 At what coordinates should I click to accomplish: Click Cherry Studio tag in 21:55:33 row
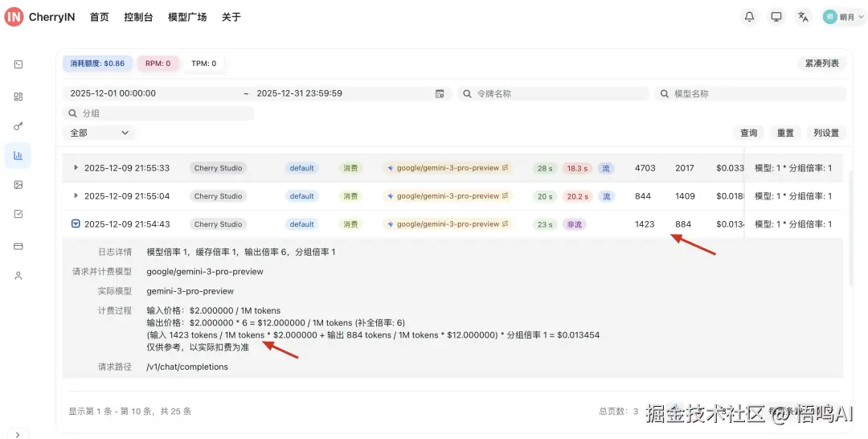click(218, 168)
